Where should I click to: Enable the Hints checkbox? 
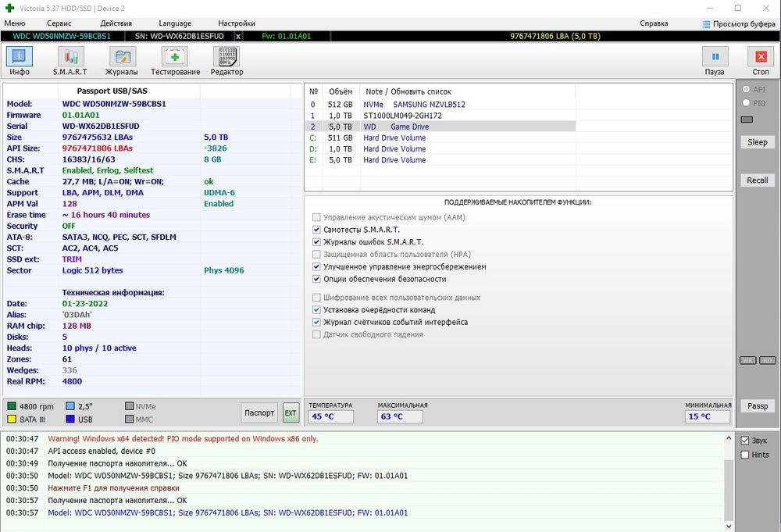click(x=745, y=455)
